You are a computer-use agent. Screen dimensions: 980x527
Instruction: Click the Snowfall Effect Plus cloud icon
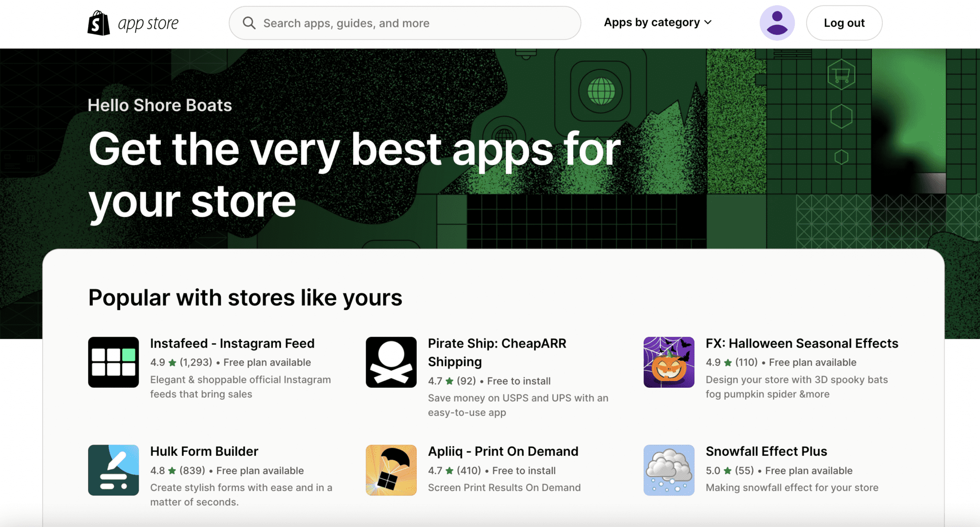coord(668,470)
